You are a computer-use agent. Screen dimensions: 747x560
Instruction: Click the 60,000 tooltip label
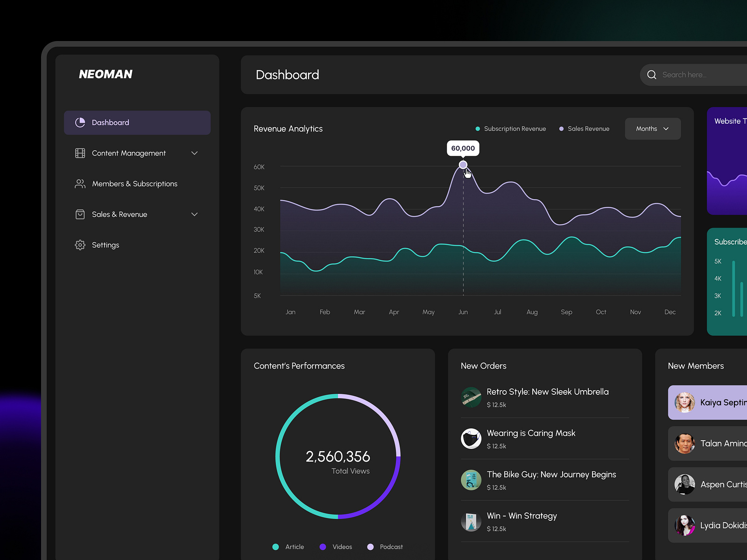click(x=463, y=148)
